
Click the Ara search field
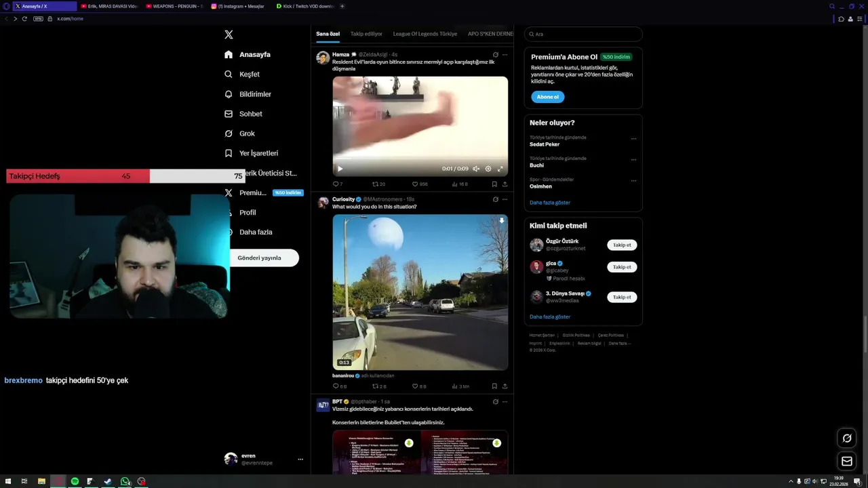[583, 34]
